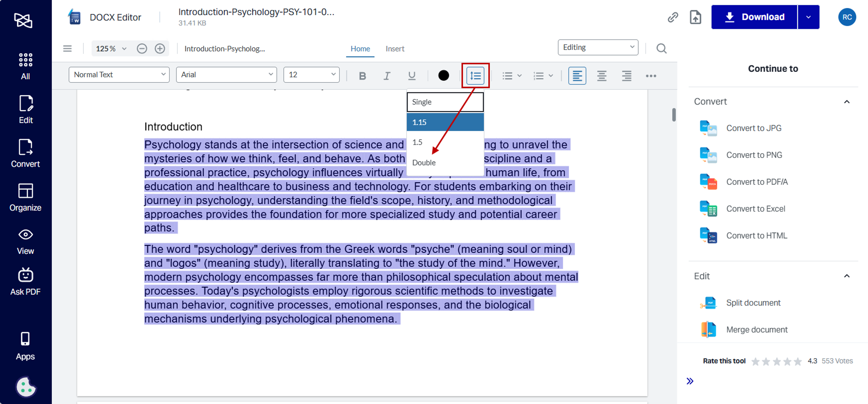Copy share link icon
Viewport: 868px width, 404px height.
(x=672, y=17)
